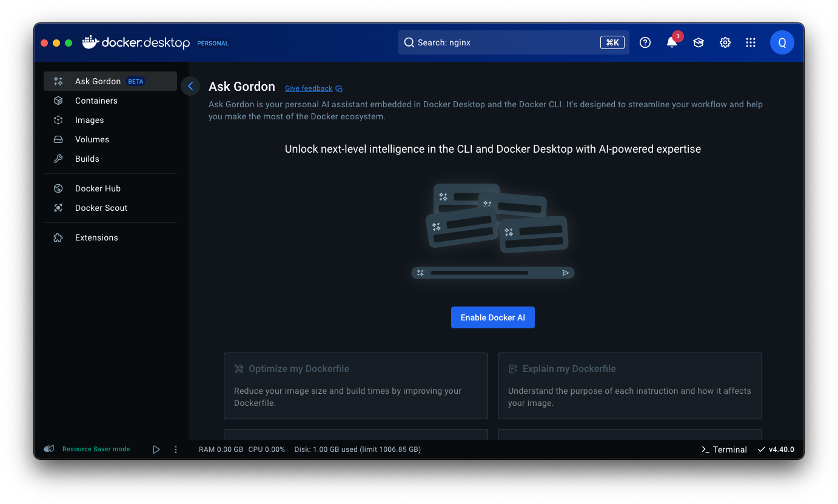Image resolution: width=838 pixels, height=504 pixels.
Task: Open Docker Scout from the sidebar
Action: click(110, 208)
